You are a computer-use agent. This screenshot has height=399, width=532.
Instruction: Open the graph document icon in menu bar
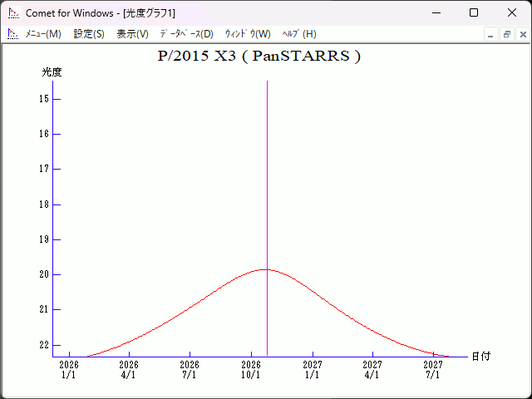pos(13,34)
